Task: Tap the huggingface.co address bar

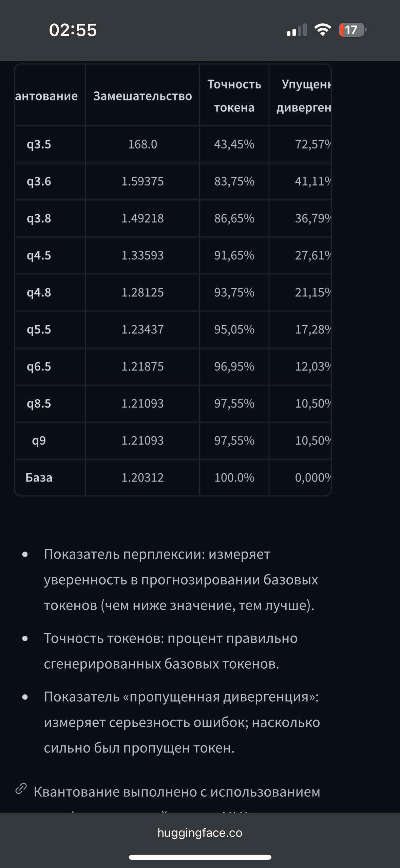Action: (x=200, y=832)
